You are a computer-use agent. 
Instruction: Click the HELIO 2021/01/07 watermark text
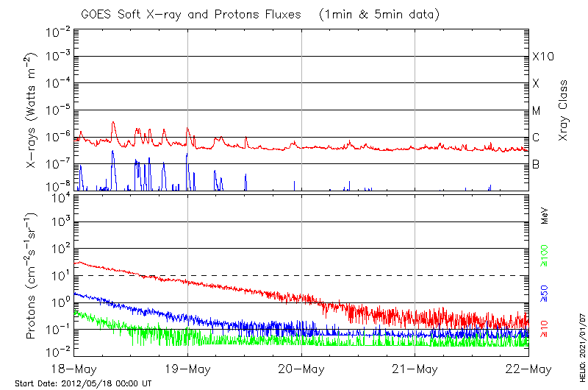pyautogui.click(x=580, y=344)
